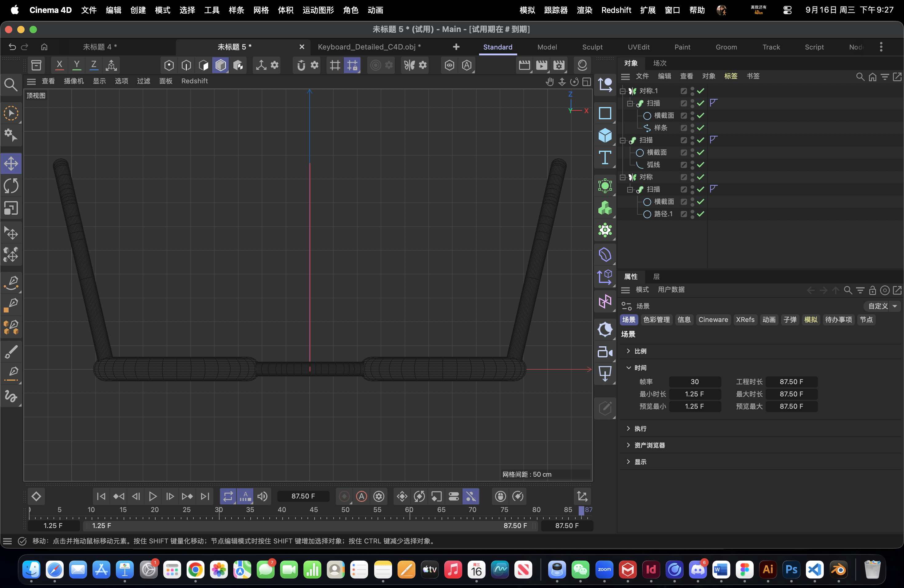Select the paint brush tool in left toolbar
The height and width of the screenshot is (588, 904).
11,352
